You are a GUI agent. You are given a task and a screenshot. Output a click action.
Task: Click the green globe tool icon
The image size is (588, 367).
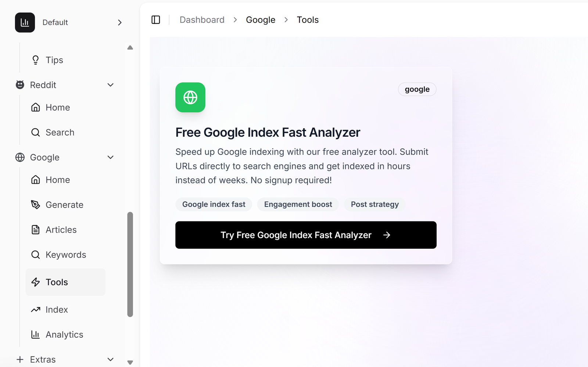click(x=190, y=97)
